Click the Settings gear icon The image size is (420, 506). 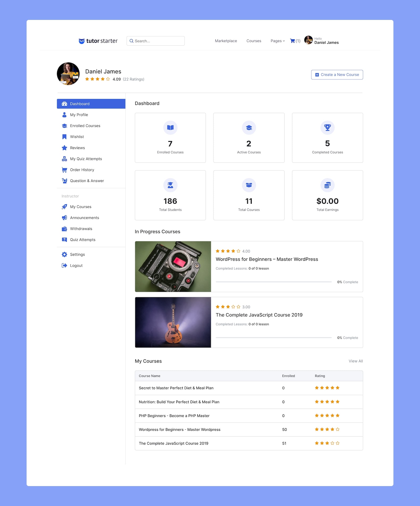[x=64, y=254]
